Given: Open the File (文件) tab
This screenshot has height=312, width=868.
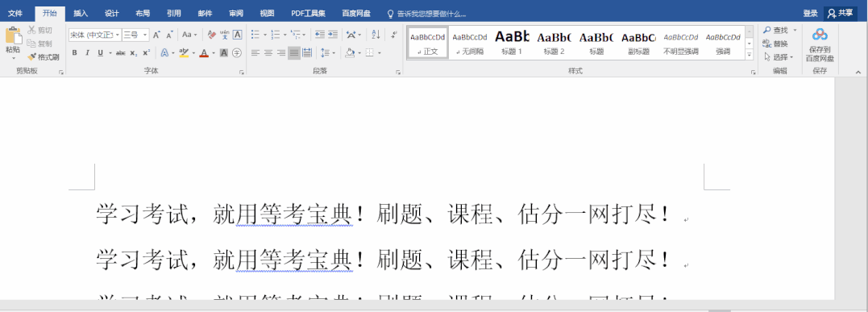Looking at the screenshot, I should [15, 13].
